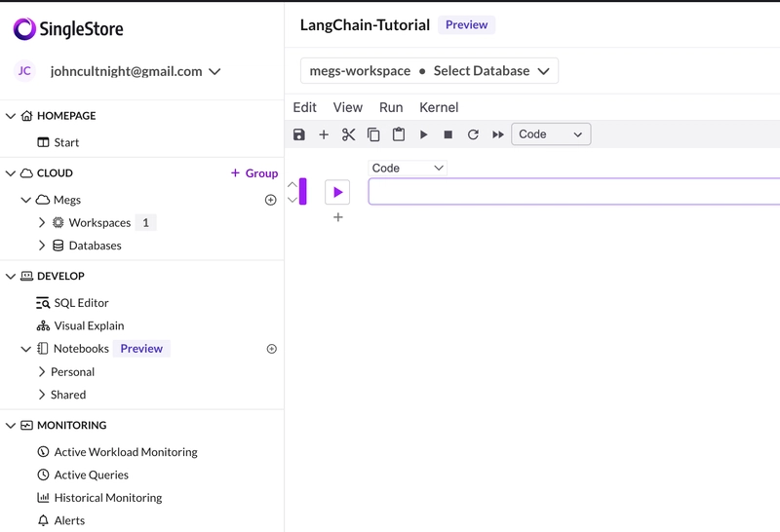Click the JC user avatar
Screen dimensions: 780x532
click(x=24, y=70)
